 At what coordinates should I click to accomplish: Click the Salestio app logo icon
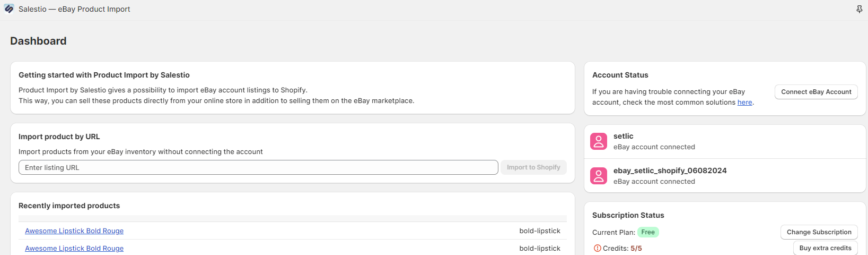9,9
